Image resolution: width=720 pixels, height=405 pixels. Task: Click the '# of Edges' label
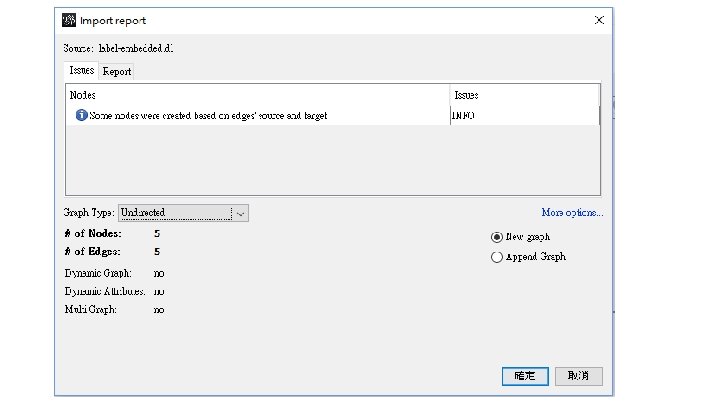click(92, 252)
